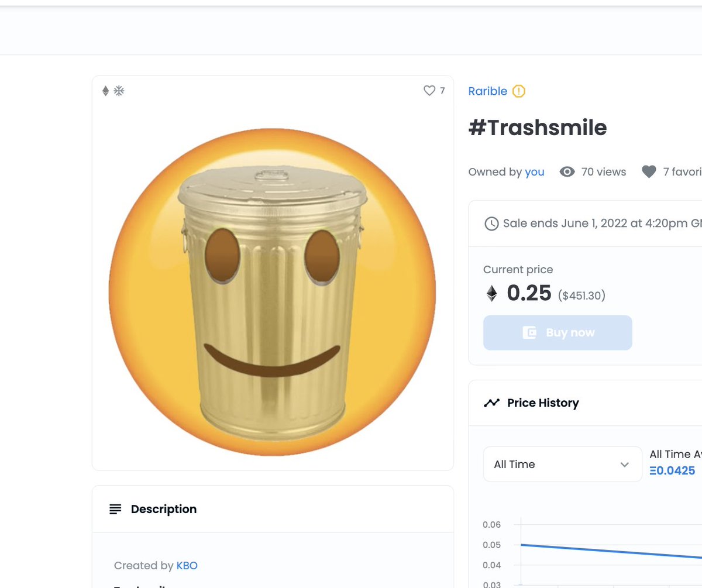
Task: Click the #Trashsmile title text
Action: click(x=538, y=128)
